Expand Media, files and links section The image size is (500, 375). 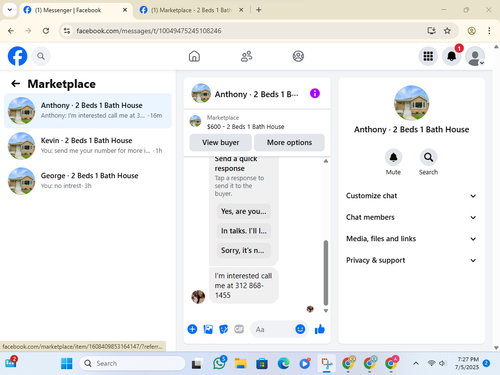coord(411,239)
